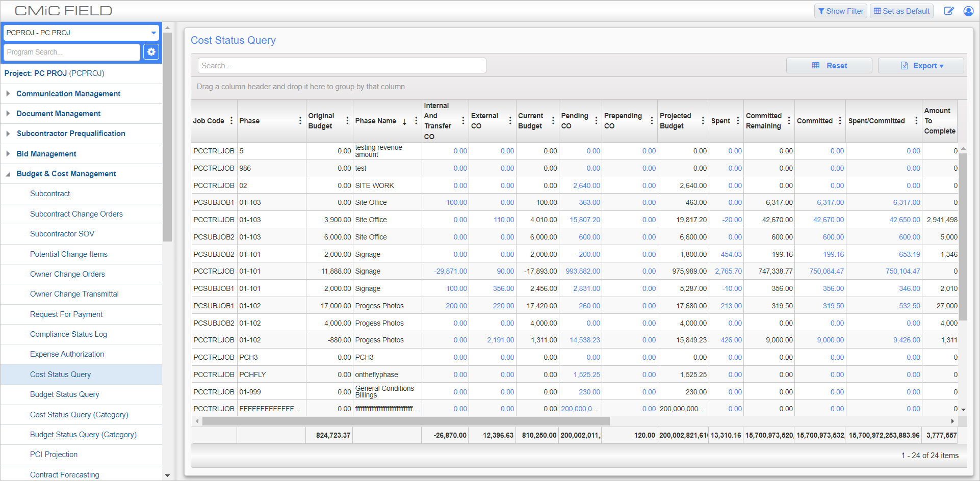980x481 pixels.
Task: Click Pending CO value 993,882.00
Action: point(583,272)
